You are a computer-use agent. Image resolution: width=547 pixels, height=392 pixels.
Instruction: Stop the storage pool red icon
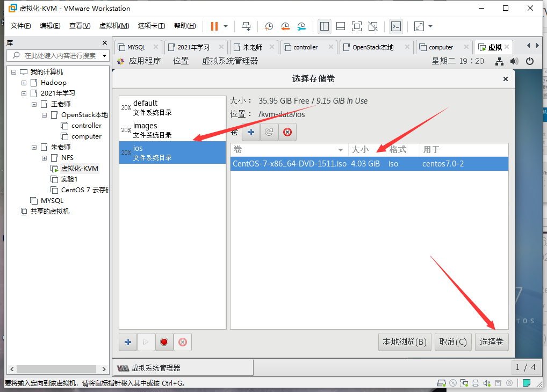(164, 342)
